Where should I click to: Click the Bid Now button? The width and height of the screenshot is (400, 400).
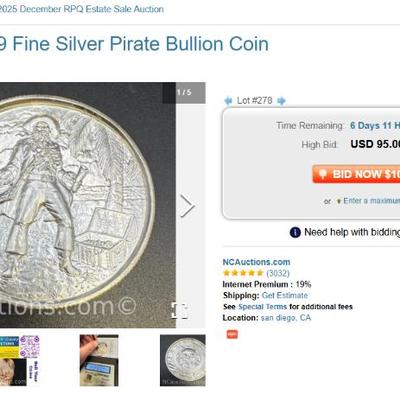(x=356, y=174)
